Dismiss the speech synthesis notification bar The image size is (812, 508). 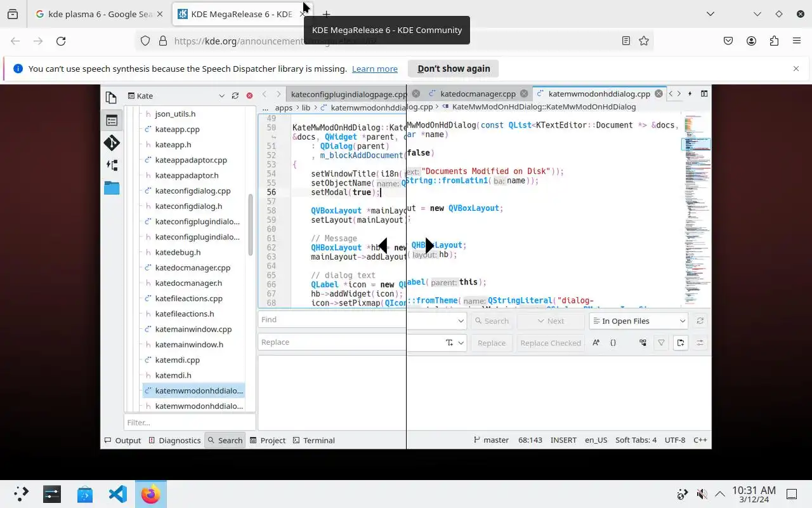click(x=796, y=69)
